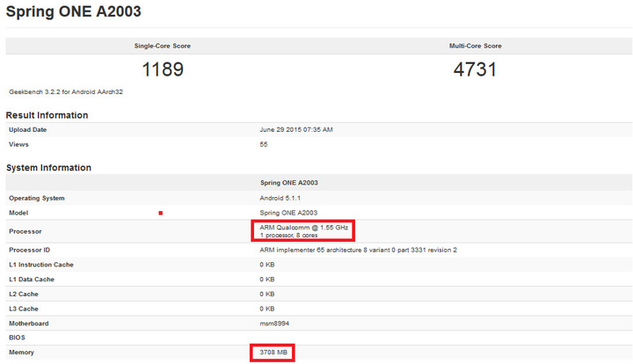
Task: Click the small red square marker beside Model
Action: coord(160,213)
